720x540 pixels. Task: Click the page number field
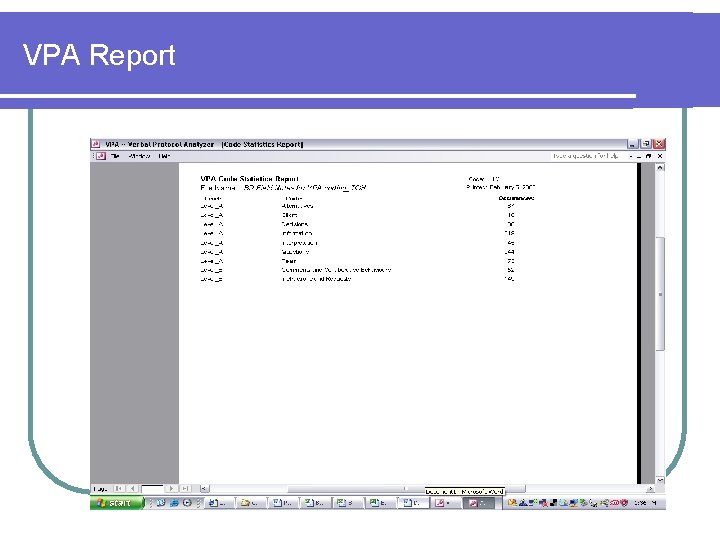coord(152,489)
